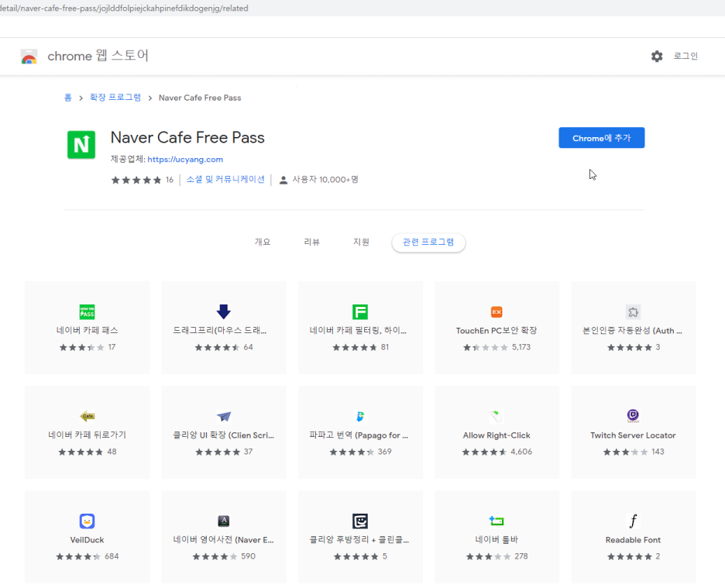Image resolution: width=725 pixels, height=588 pixels.
Task: Open the 네이버 영어사전 (Naver E... title
Action: [223, 539]
